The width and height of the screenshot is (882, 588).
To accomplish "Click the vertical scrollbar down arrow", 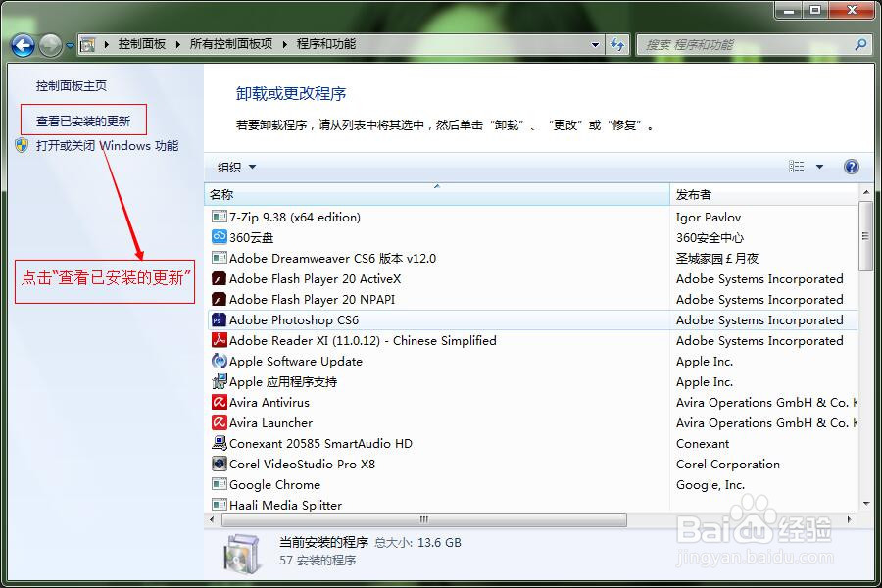I will (x=865, y=503).
